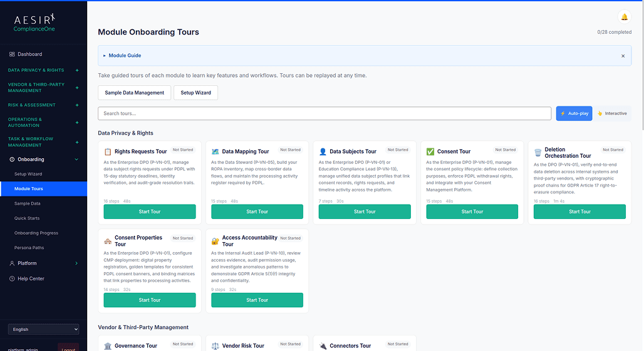The image size is (644, 351).
Task: Click the Search tours input field
Action: tap(325, 113)
